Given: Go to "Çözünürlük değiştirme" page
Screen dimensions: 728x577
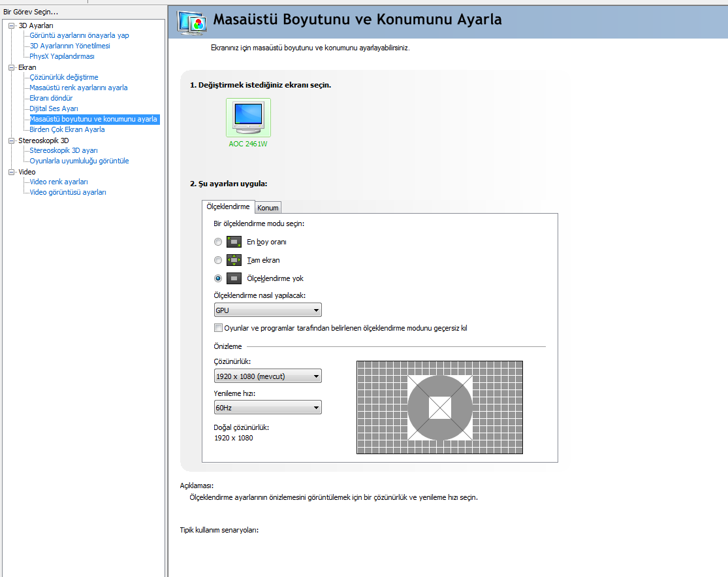Looking at the screenshot, I should click(64, 77).
